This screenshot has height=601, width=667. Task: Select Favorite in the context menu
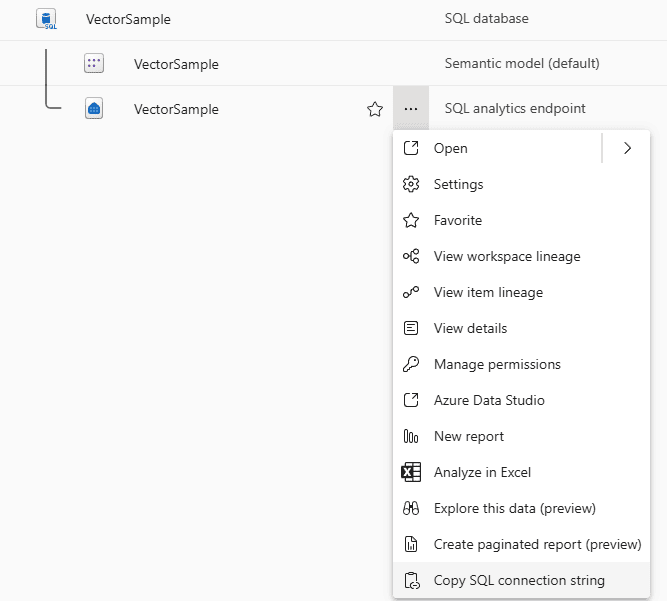click(x=522, y=220)
